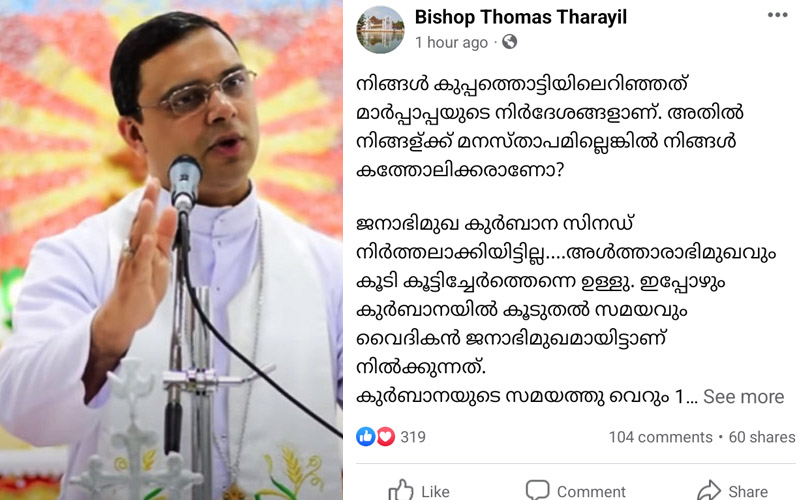Click the Share arrow icon
The image size is (800, 500).
point(709,490)
